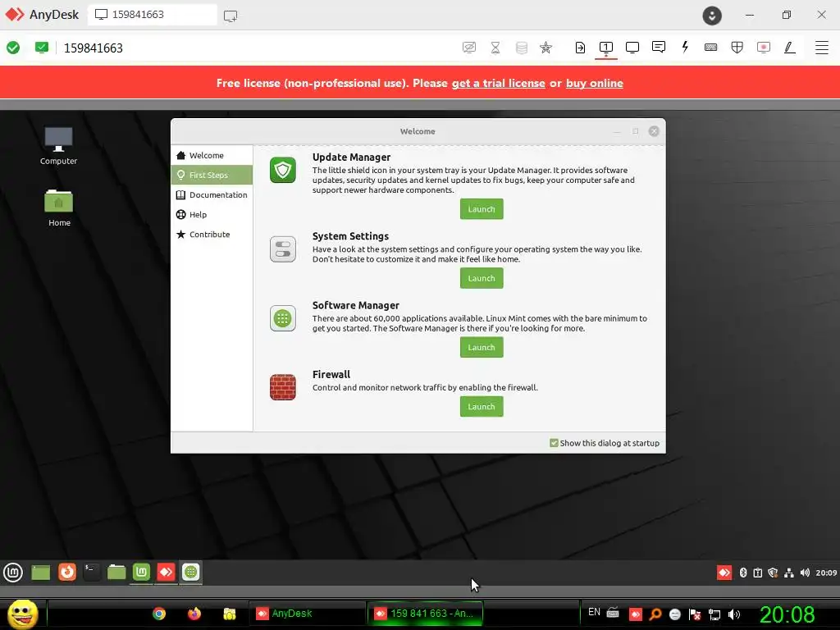
Task: Open the keyboard settings icon in AnyDesk toolbar
Action: tap(711, 48)
